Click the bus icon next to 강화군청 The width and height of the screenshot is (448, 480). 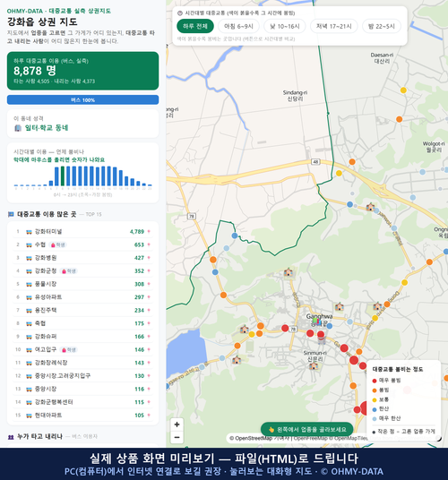(29, 271)
